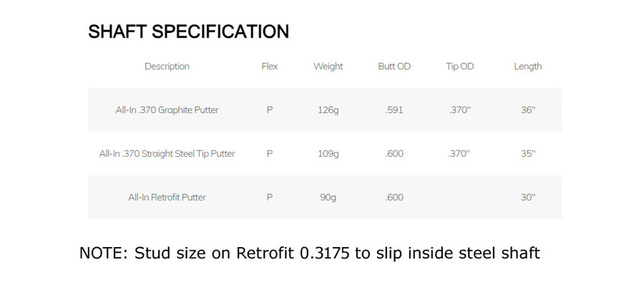Select the Retrofit row .600 butt OD
Screen dimensions: 644x305
(x=394, y=198)
